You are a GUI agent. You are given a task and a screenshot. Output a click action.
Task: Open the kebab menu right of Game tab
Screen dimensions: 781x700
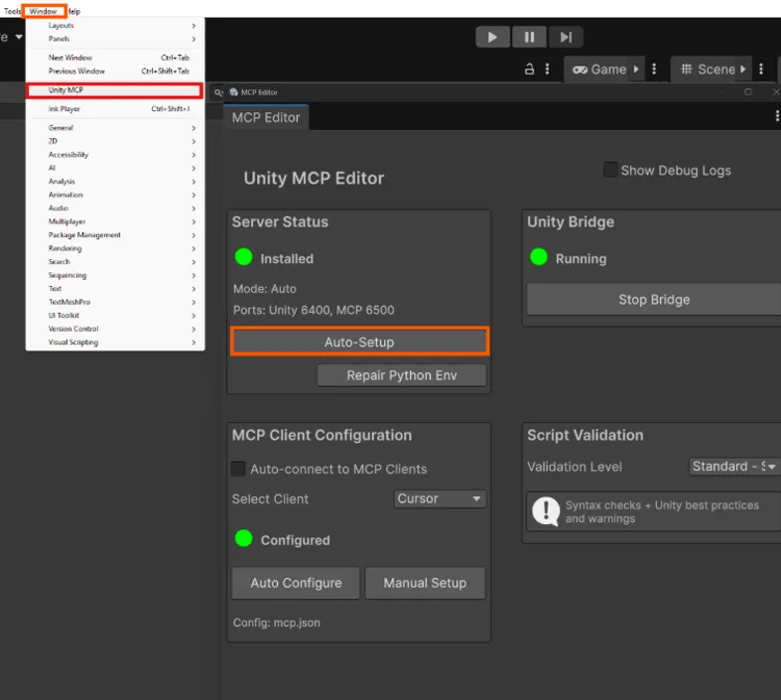pyautogui.click(x=654, y=70)
